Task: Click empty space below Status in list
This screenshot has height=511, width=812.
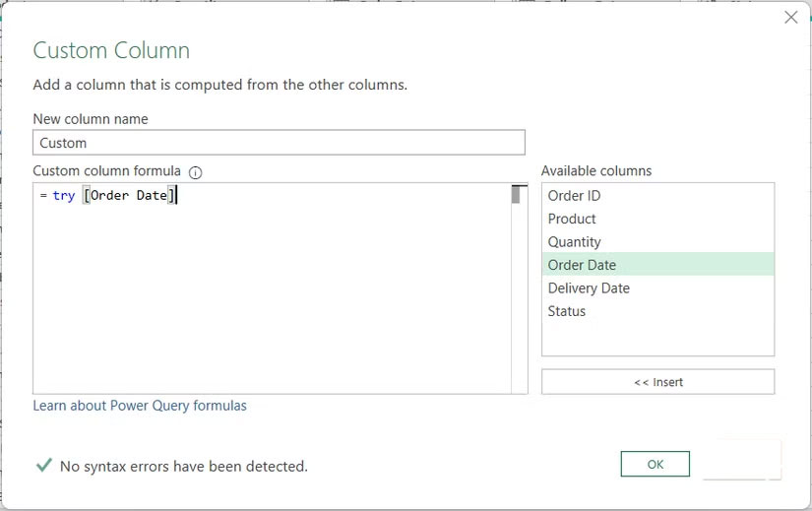Action: coord(657,339)
